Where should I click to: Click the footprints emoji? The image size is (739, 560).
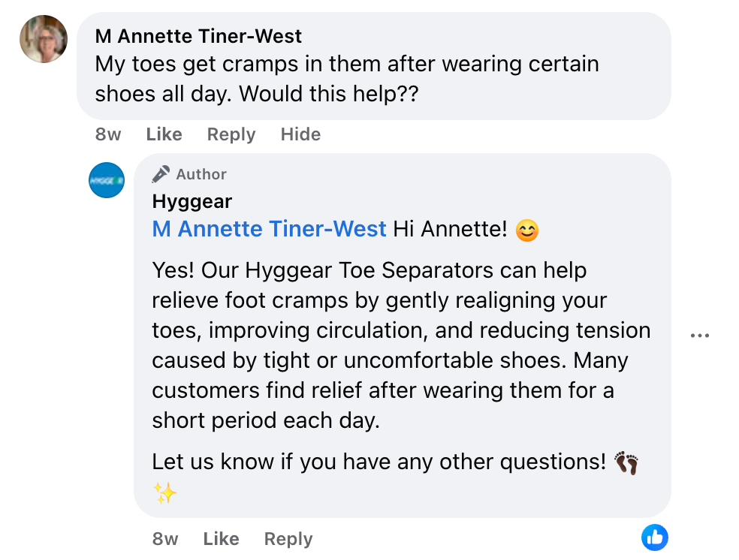click(626, 462)
